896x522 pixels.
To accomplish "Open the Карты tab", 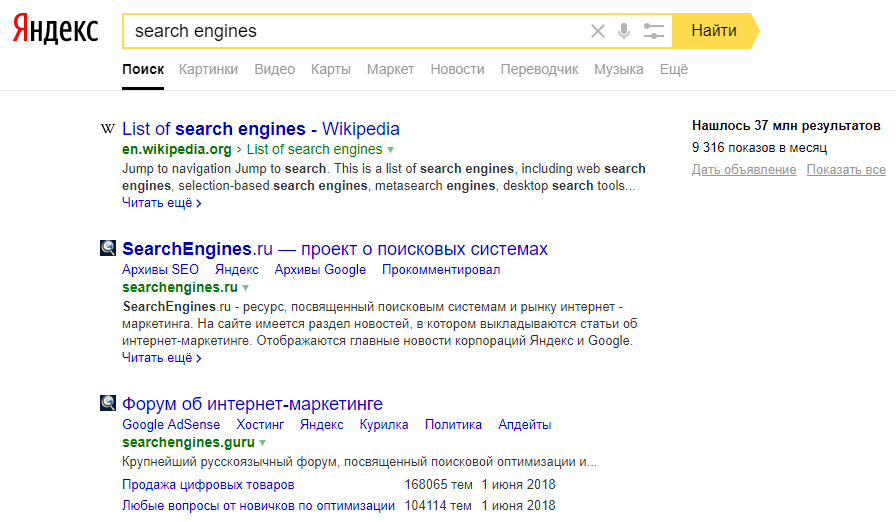I will pyautogui.click(x=330, y=69).
